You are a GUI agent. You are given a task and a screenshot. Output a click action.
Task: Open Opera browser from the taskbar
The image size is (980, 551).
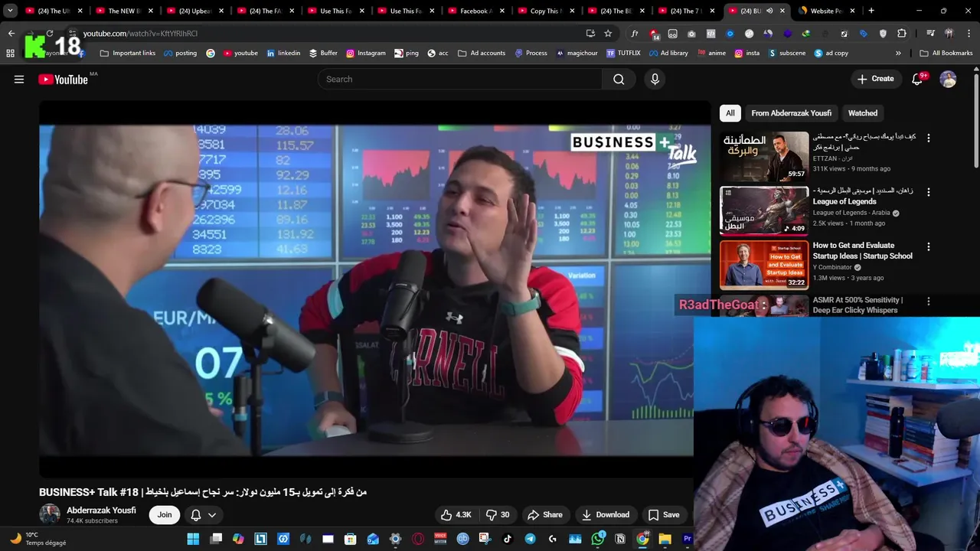coord(418,539)
